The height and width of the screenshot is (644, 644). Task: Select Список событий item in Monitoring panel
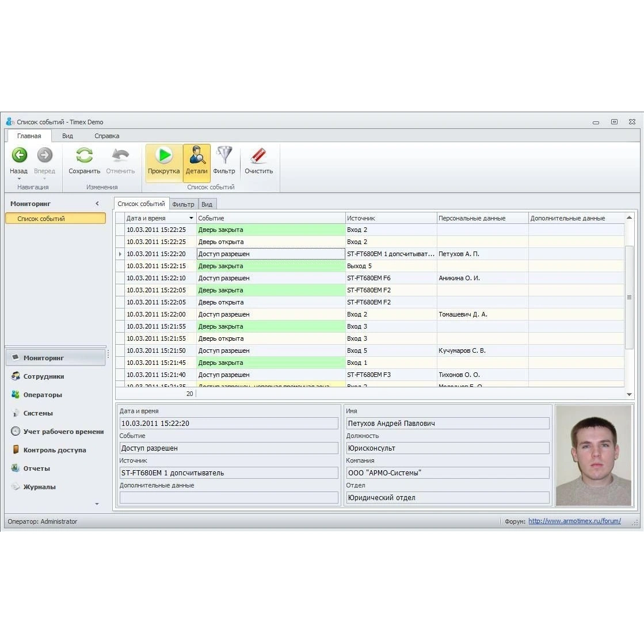(55, 219)
